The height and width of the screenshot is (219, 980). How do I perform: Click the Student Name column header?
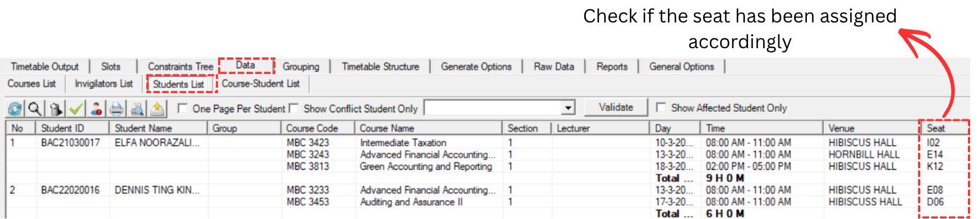pyautogui.click(x=159, y=128)
